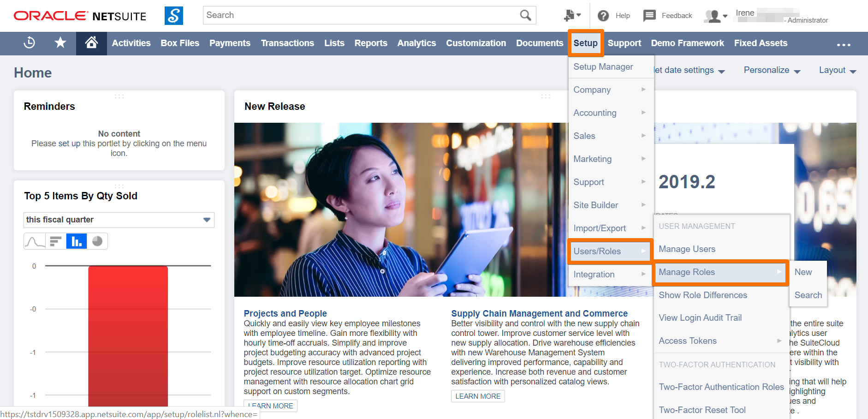Screen dimensions: 868x419
Task: Select the line chart type icon
Action: pos(35,241)
